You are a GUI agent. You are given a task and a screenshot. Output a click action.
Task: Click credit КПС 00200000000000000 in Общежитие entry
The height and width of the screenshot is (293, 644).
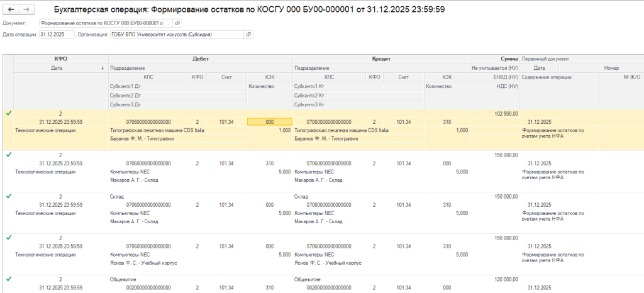click(330, 288)
